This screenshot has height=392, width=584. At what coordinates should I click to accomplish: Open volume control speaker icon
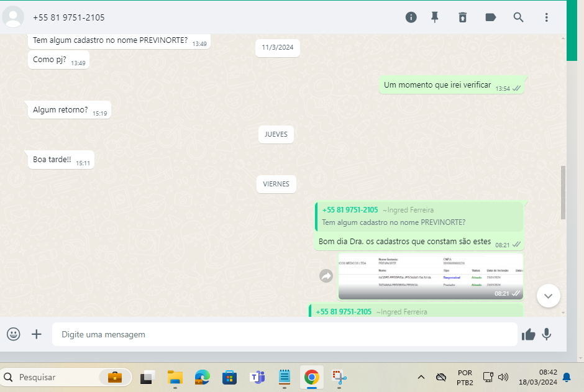(x=503, y=377)
